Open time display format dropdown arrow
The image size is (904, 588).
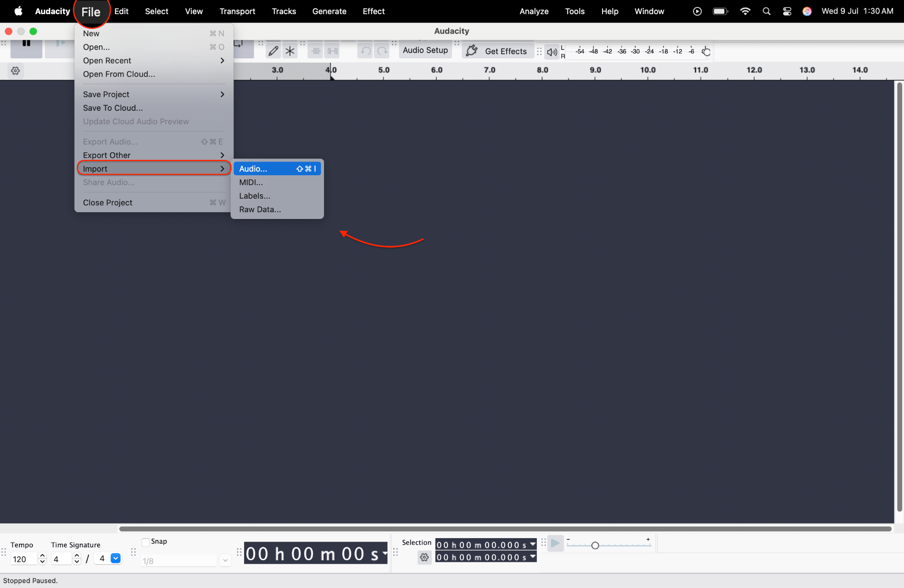coord(384,553)
